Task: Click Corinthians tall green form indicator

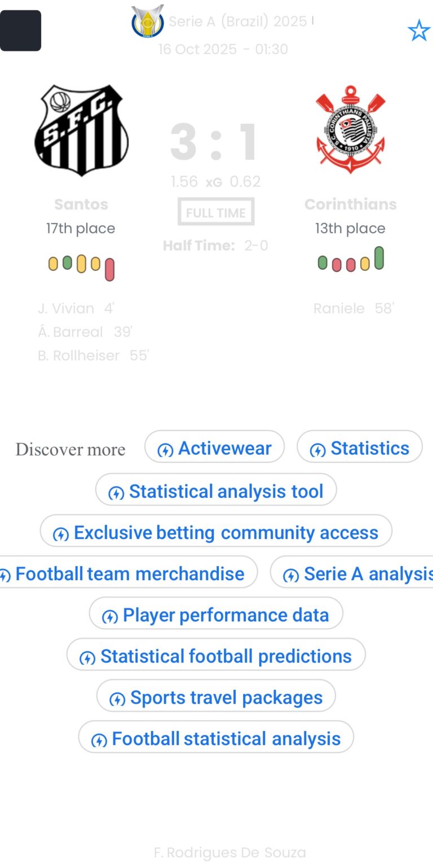Action: point(379,258)
